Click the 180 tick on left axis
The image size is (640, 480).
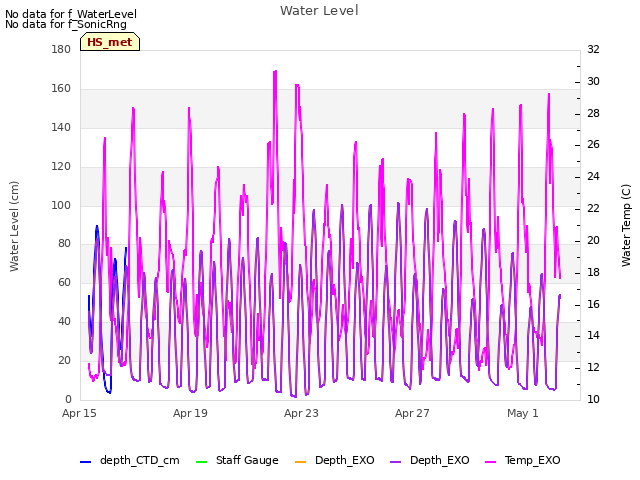click(x=61, y=49)
